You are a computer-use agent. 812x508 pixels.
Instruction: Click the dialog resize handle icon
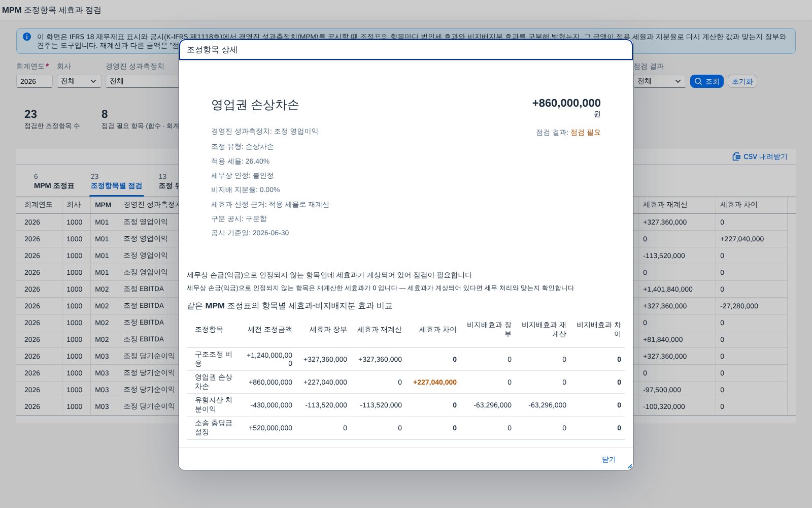point(629,466)
